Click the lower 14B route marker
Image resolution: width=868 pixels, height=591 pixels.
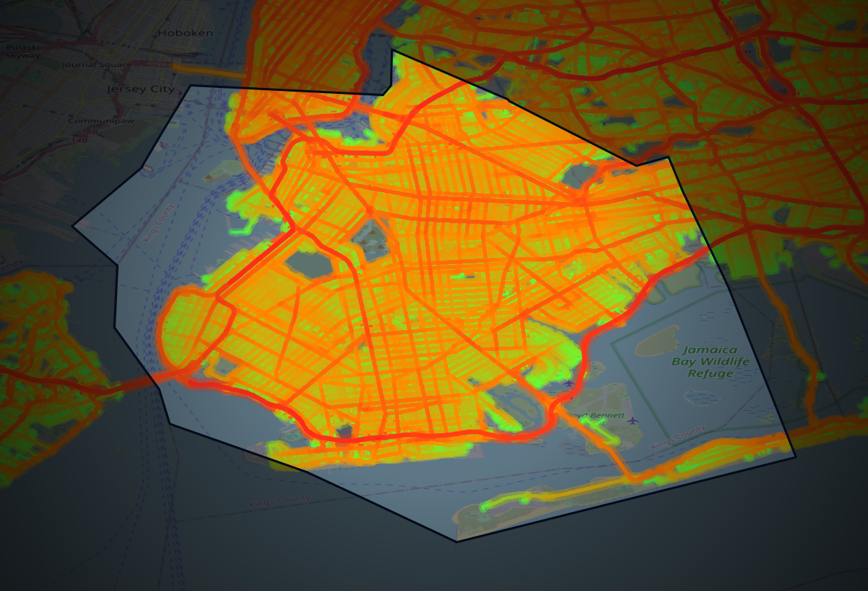pos(80,140)
